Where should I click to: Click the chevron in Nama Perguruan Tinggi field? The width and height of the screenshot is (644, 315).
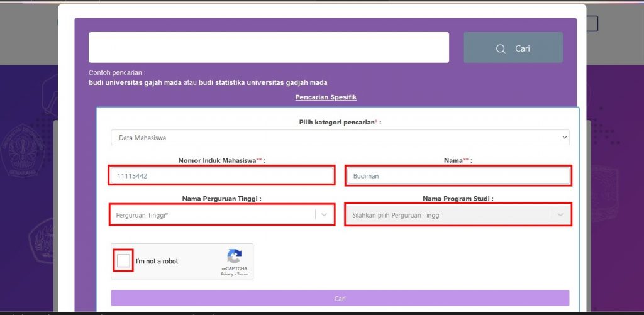point(324,215)
